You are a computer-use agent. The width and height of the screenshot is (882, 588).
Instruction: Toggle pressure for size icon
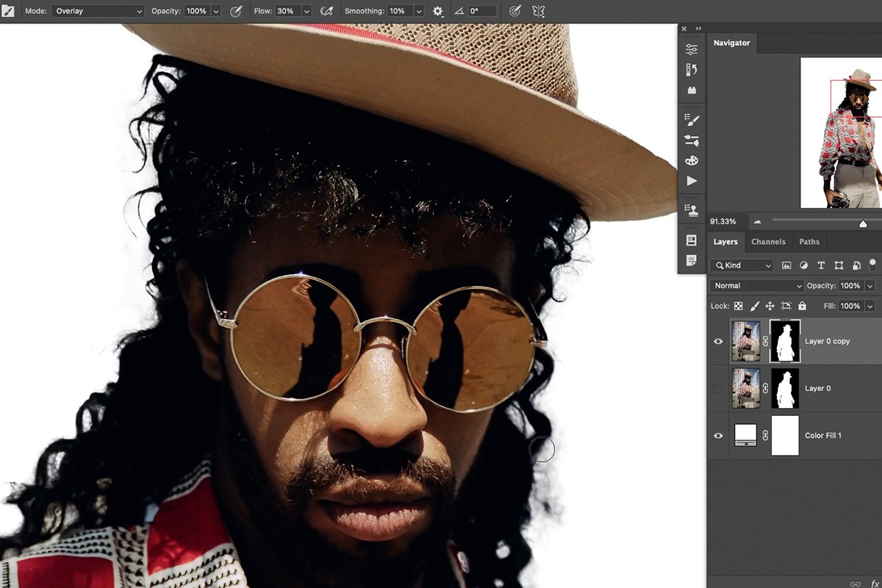[x=515, y=12]
